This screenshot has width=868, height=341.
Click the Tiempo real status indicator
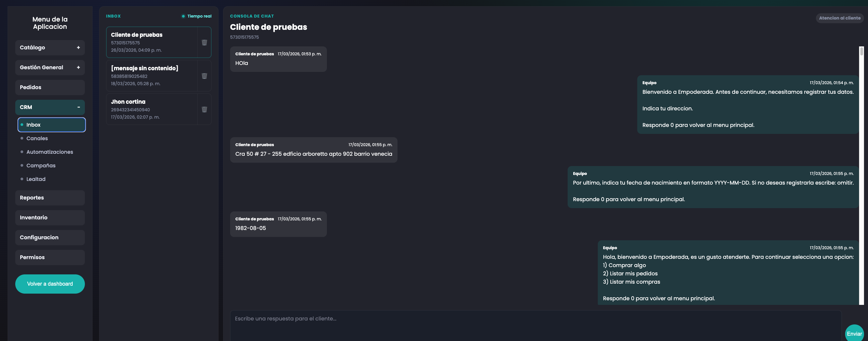coord(197,16)
